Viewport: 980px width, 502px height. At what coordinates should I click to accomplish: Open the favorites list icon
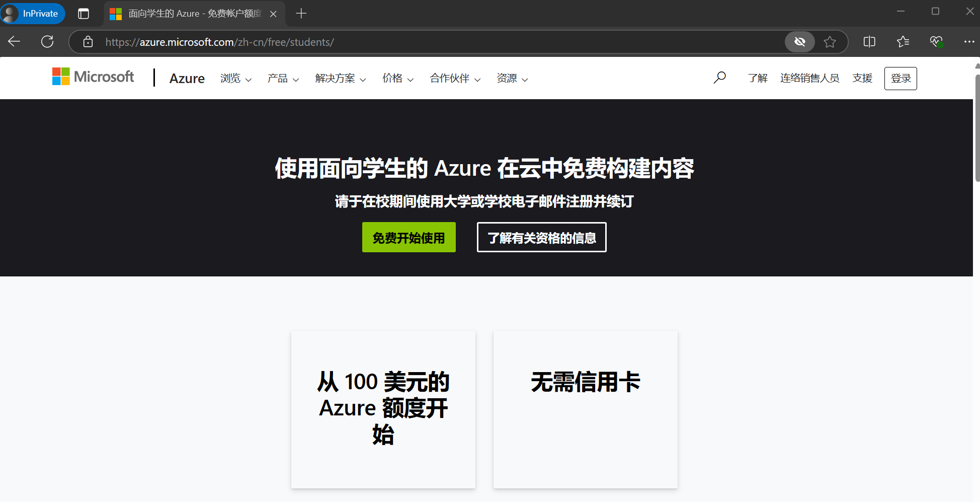903,42
